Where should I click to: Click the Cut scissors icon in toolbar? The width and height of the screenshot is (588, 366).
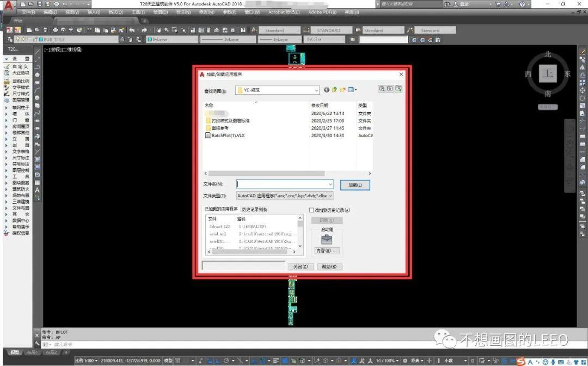[x=89, y=30]
